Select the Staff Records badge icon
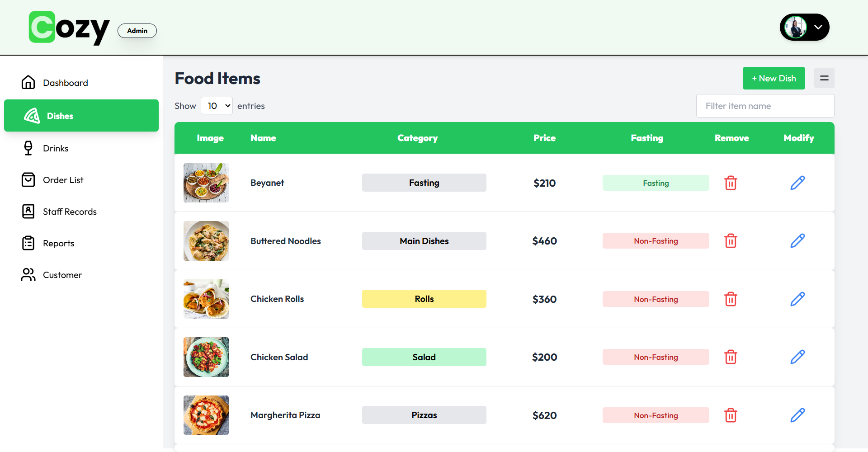The image size is (868, 452). 28,211
